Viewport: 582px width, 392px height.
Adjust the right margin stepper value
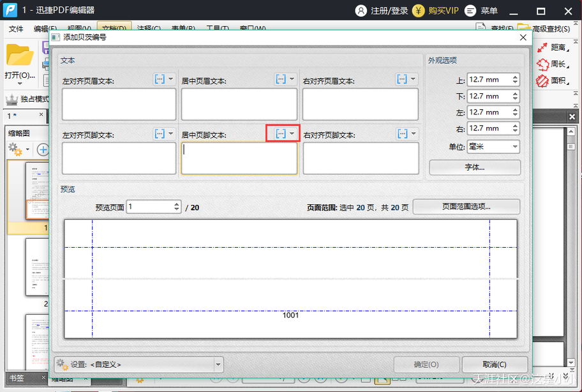(x=515, y=128)
